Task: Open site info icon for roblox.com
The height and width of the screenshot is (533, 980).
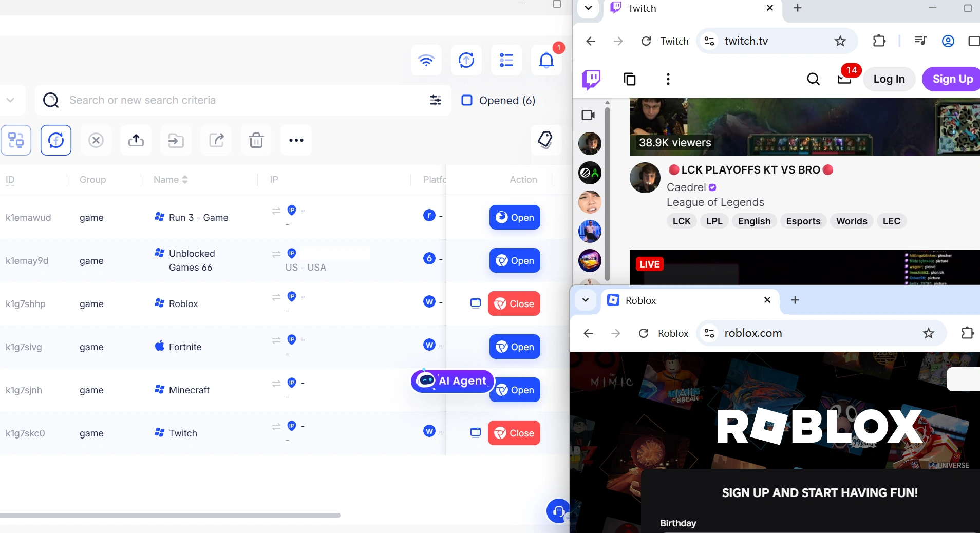Action: tap(709, 333)
